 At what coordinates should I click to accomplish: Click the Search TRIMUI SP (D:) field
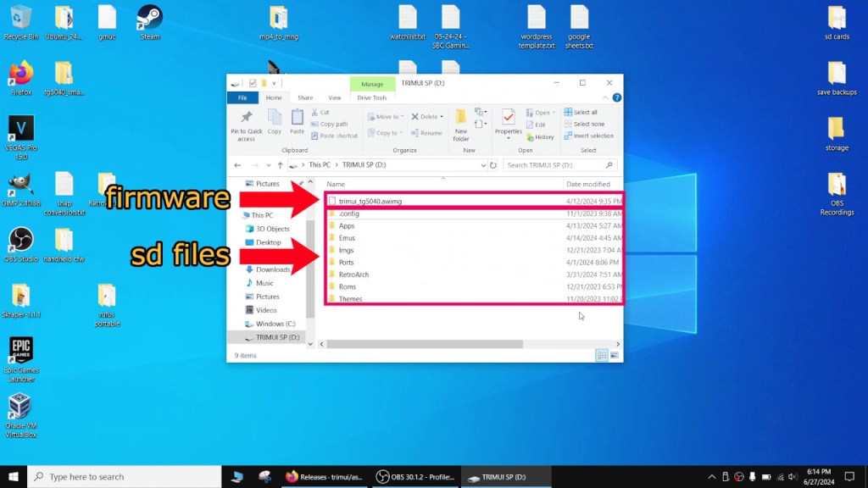pyautogui.click(x=555, y=165)
